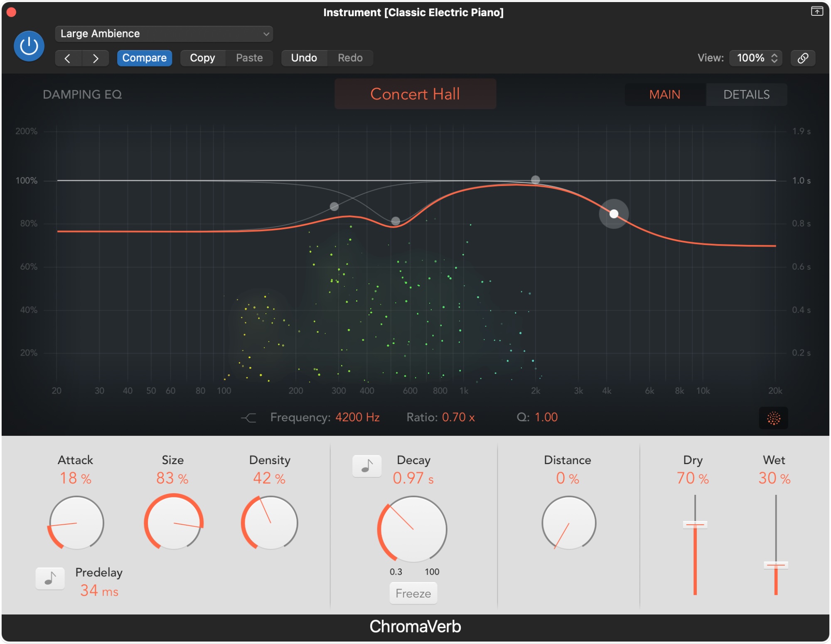Select the EQ point near 300 Hz
Screen dimensions: 831x644
pyautogui.click(x=334, y=206)
